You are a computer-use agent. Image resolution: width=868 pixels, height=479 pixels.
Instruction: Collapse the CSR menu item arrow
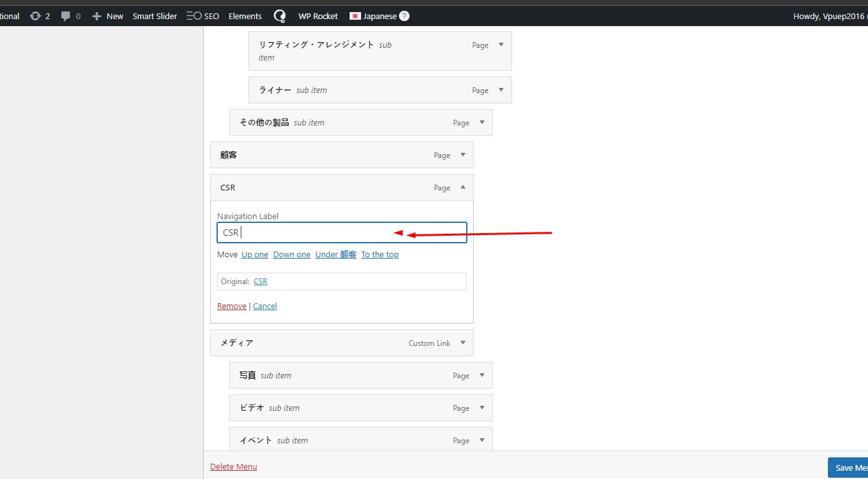[462, 187]
